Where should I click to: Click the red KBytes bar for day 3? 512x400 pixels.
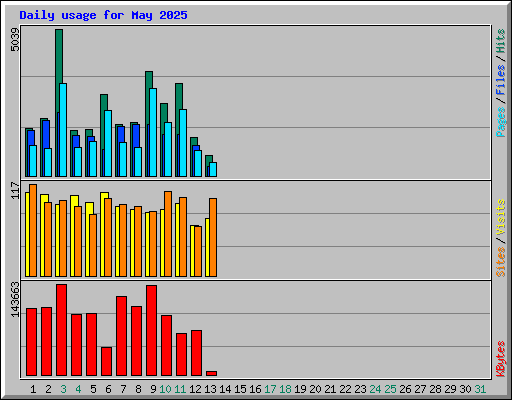61,330
